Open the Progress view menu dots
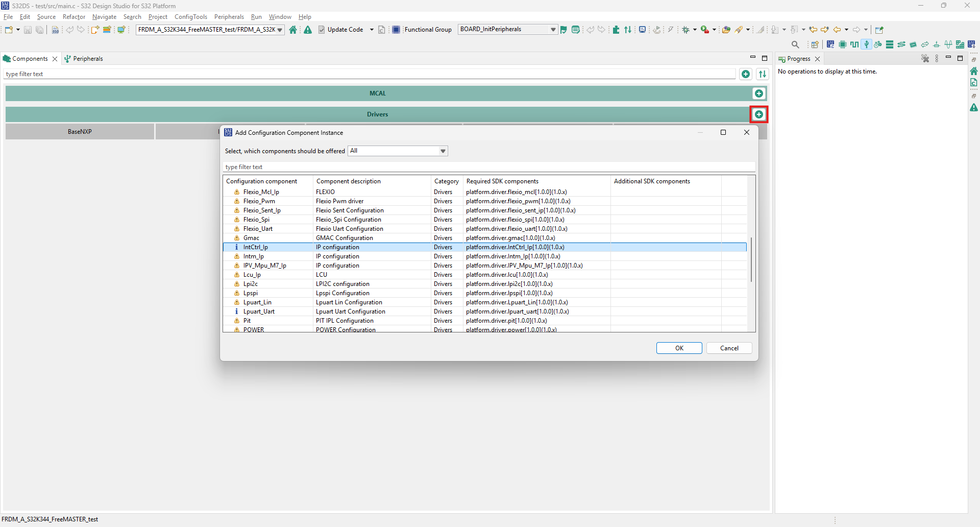This screenshot has width=980, height=527. (x=937, y=59)
